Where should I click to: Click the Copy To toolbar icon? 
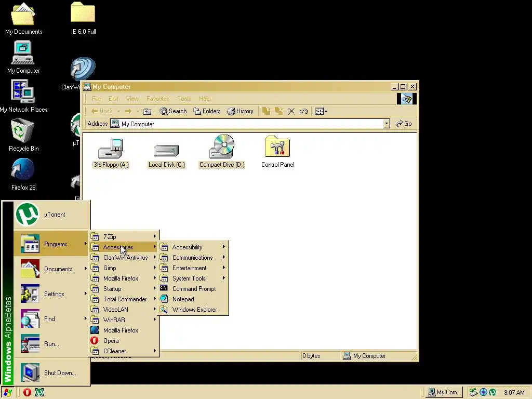coord(279,111)
